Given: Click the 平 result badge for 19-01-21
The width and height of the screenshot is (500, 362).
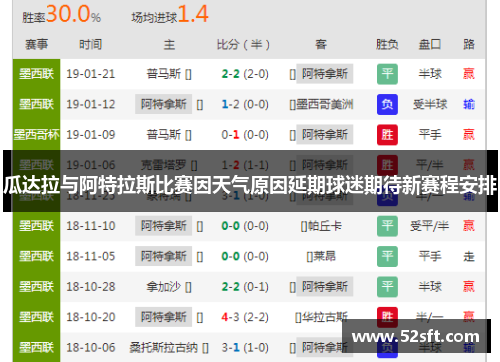Looking at the screenshot, I should 387,74.
